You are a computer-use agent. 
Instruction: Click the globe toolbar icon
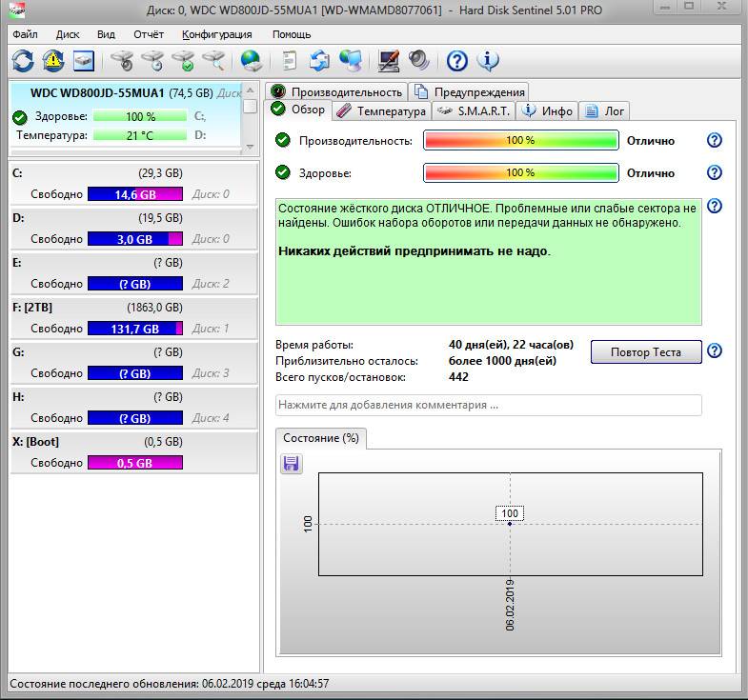pos(251,61)
